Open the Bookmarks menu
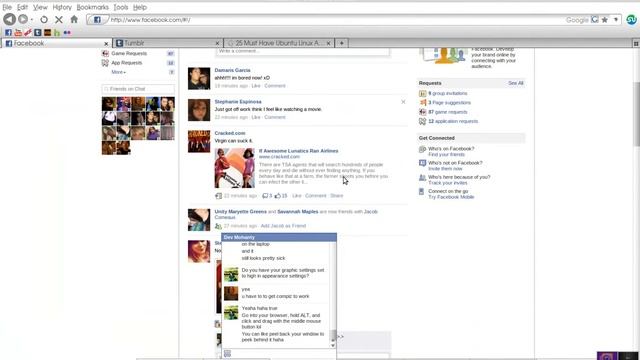The height and width of the screenshot is (360, 640). (x=93, y=7)
